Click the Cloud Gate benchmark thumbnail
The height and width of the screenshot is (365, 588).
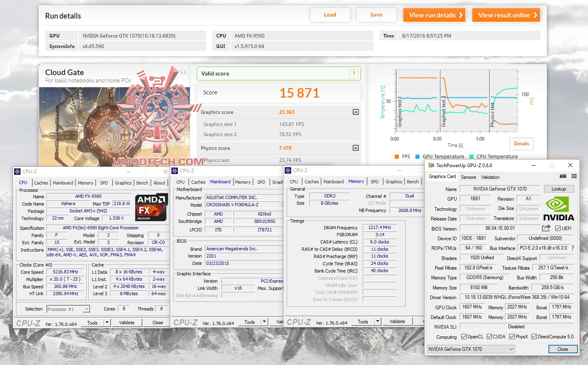115,126
